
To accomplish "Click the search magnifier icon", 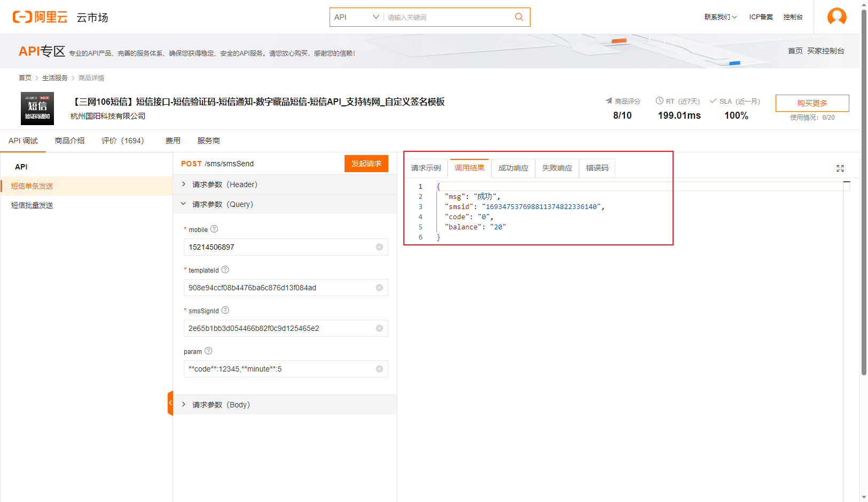I will click(x=519, y=17).
